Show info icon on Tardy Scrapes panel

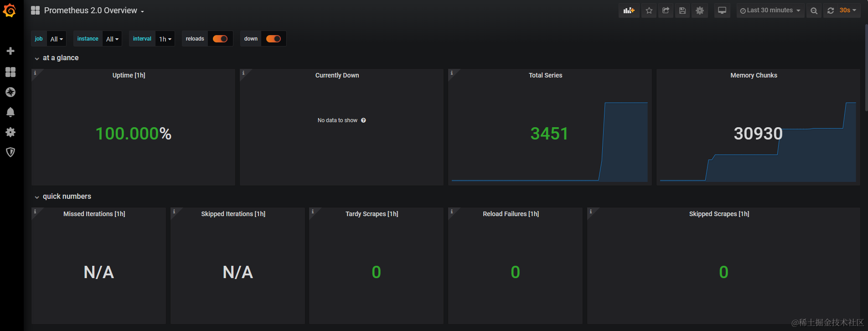[313, 212]
